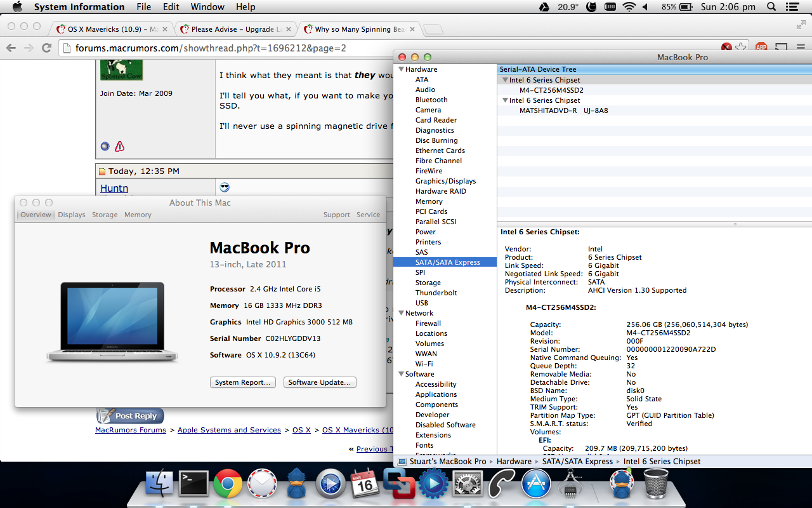Open Finder from the dock
812x508 pixels.
pos(159,485)
